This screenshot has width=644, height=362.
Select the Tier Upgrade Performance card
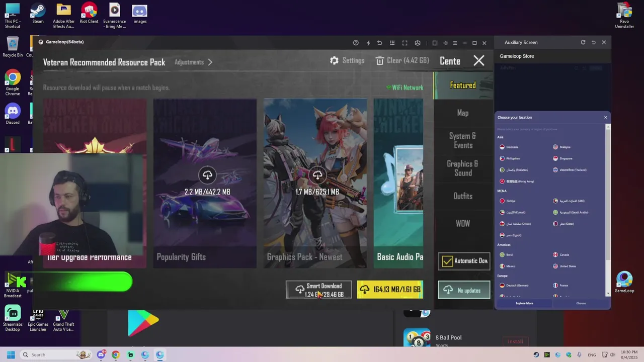coord(95,184)
